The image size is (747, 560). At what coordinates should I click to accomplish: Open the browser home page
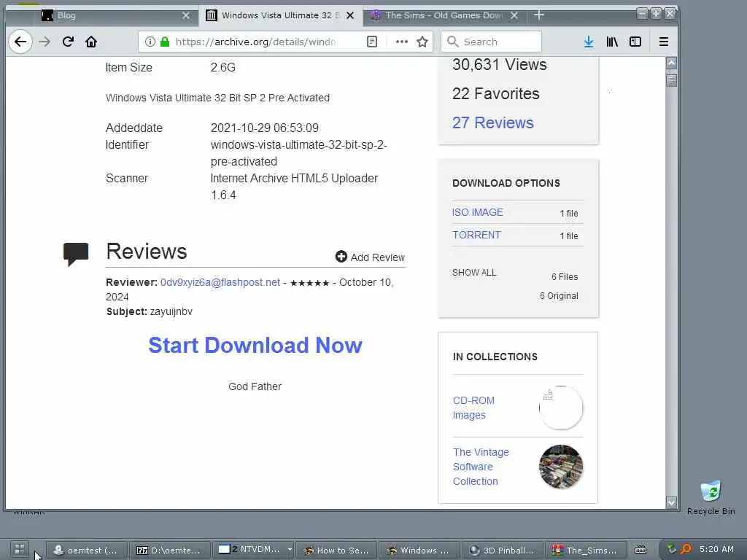[91, 42]
